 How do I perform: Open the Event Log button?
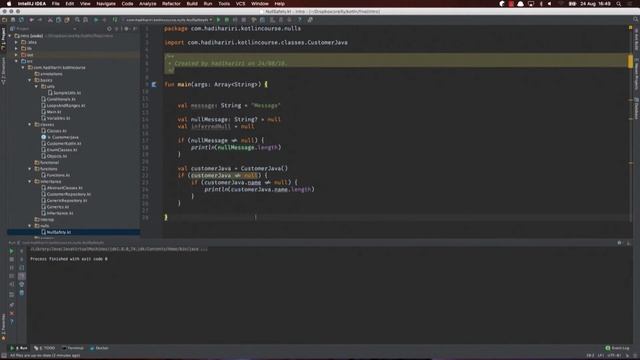click(618, 348)
